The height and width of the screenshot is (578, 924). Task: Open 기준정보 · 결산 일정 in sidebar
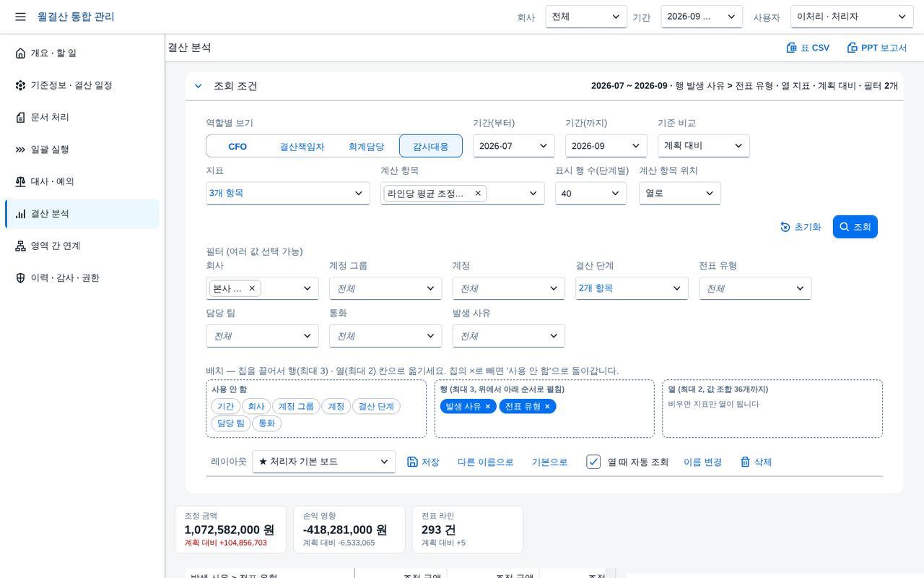[82, 85]
